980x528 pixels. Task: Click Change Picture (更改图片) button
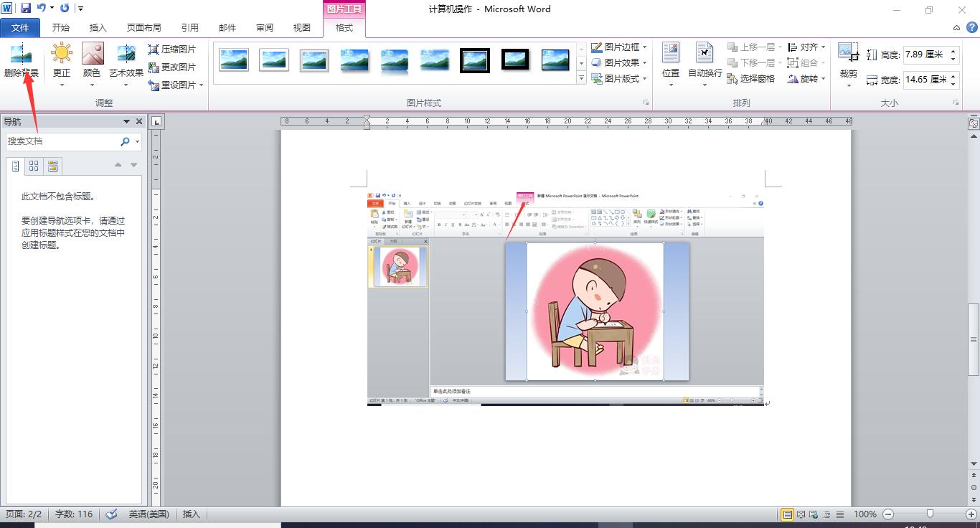(x=172, y=67)
